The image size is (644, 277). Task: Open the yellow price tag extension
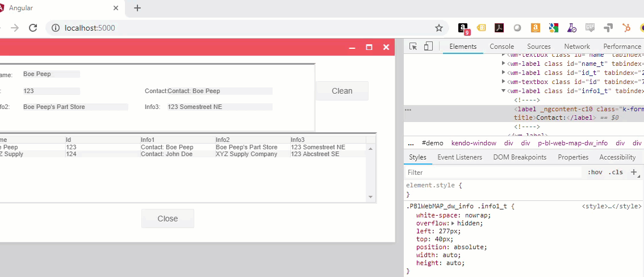[x=481, y=28]
